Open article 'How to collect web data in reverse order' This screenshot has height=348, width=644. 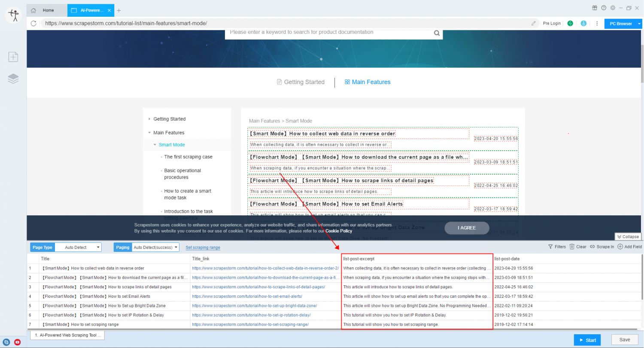click(x=322, y=134)
